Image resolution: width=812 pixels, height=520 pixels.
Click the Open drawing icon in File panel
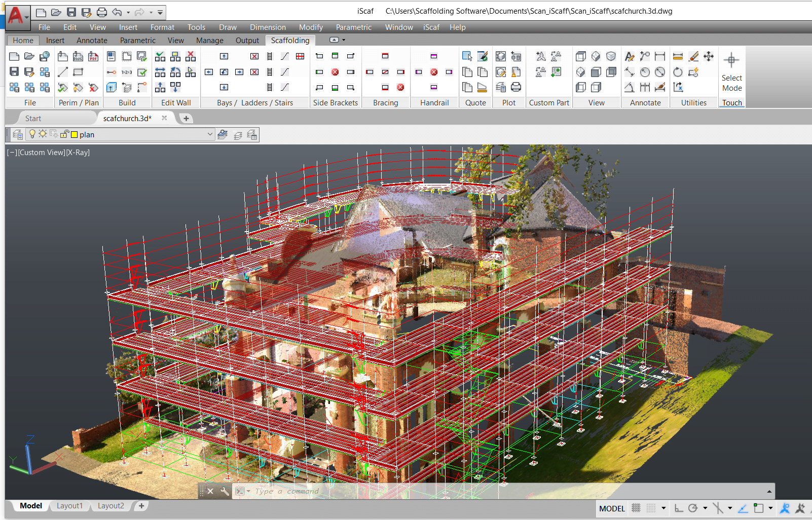tap(29, 56)
